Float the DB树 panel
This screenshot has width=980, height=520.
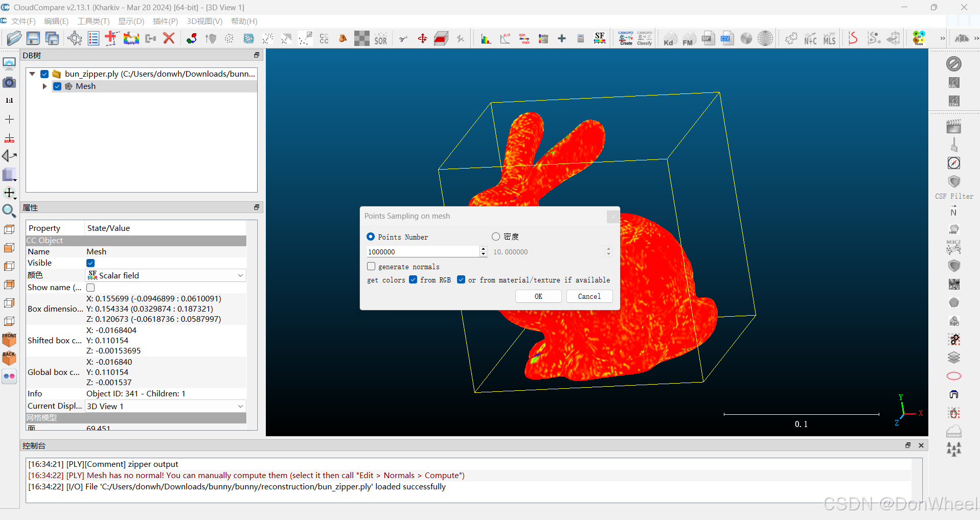point(257,55)
